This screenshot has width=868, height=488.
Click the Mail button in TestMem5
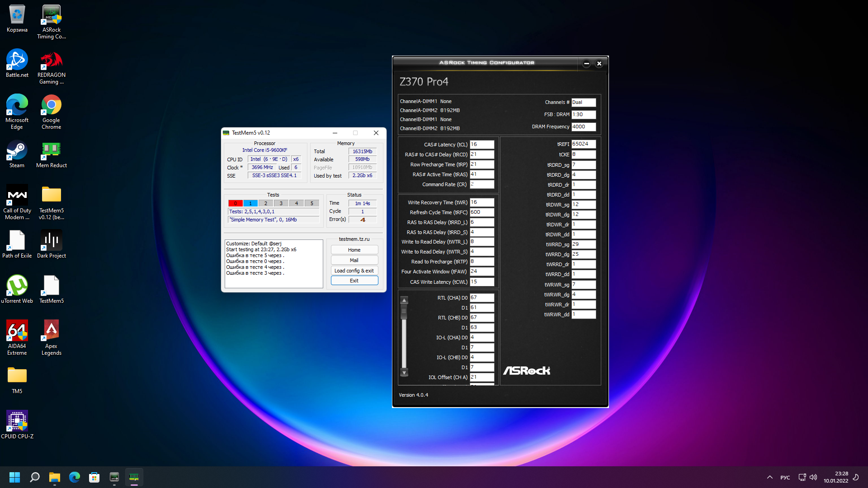354,260
